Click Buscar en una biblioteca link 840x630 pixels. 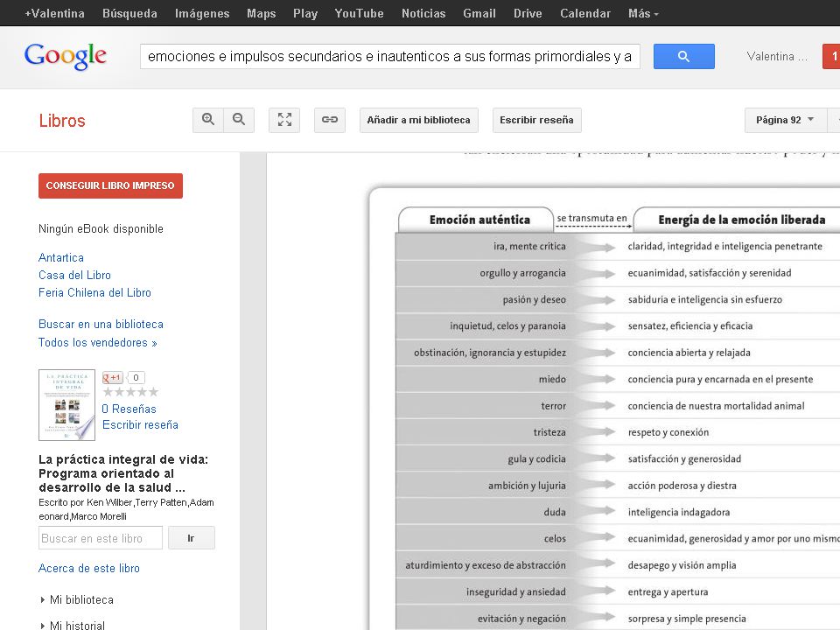101,324
